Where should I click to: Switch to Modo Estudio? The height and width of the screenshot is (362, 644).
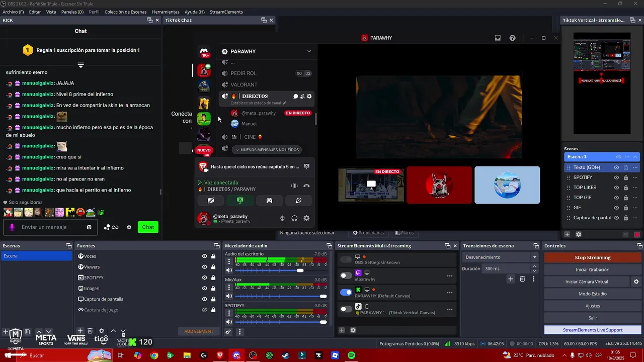593,294
